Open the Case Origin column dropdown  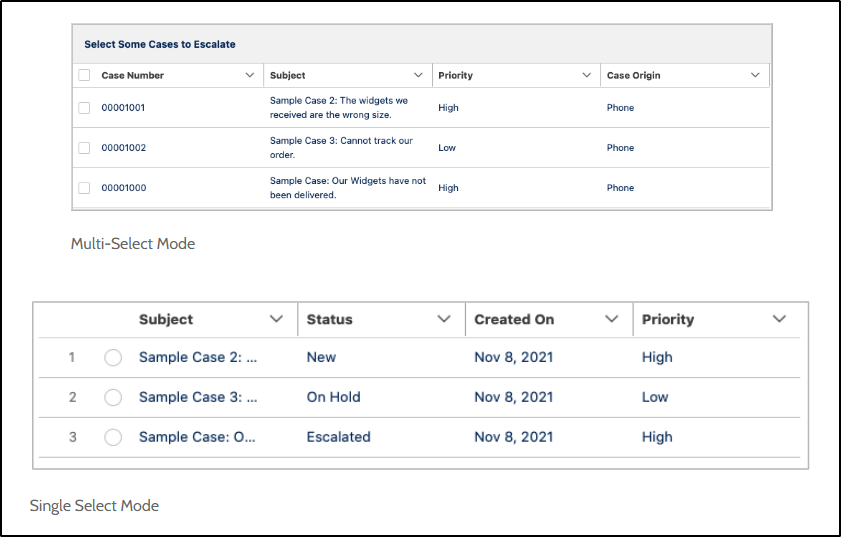click(x=756, y=75)
